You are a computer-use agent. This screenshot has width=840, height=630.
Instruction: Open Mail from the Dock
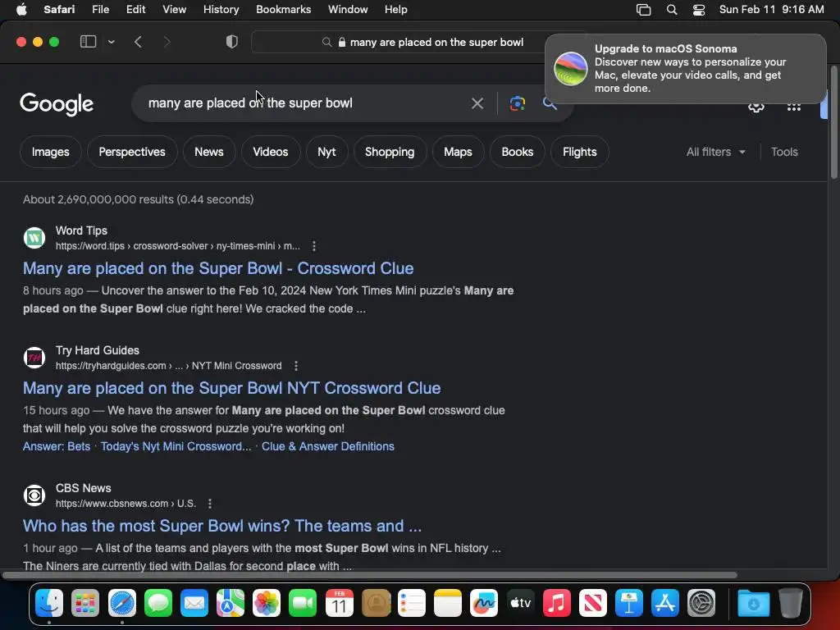tap(194, 603)
